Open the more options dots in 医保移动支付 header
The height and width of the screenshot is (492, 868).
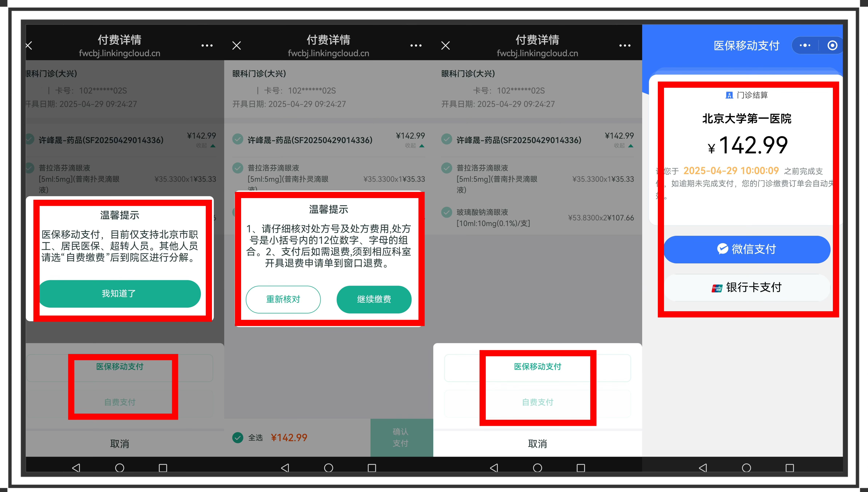point(805,45)
